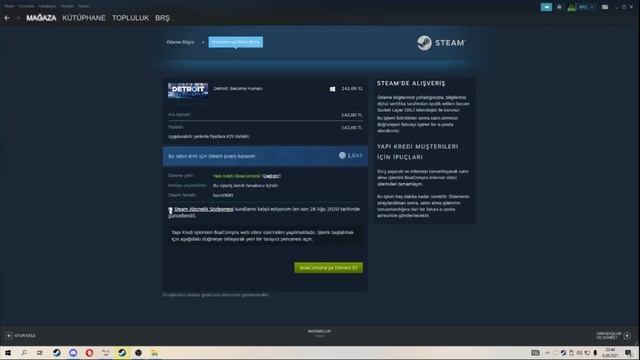This screenshot has width=640, height=360.
Task: Click the green BoaCompra'ya Devam Et button
Action: coord(328,268)
